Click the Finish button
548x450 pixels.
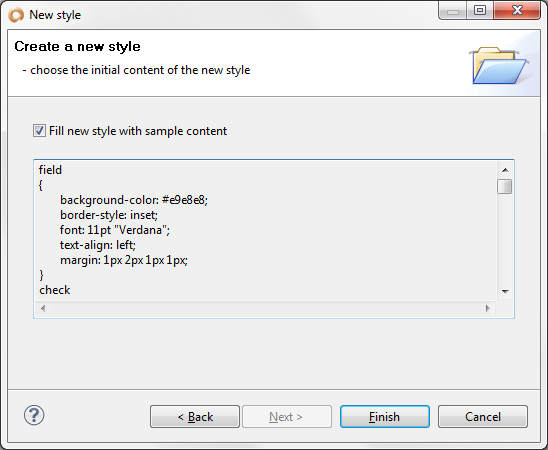(x=385, y=416)
